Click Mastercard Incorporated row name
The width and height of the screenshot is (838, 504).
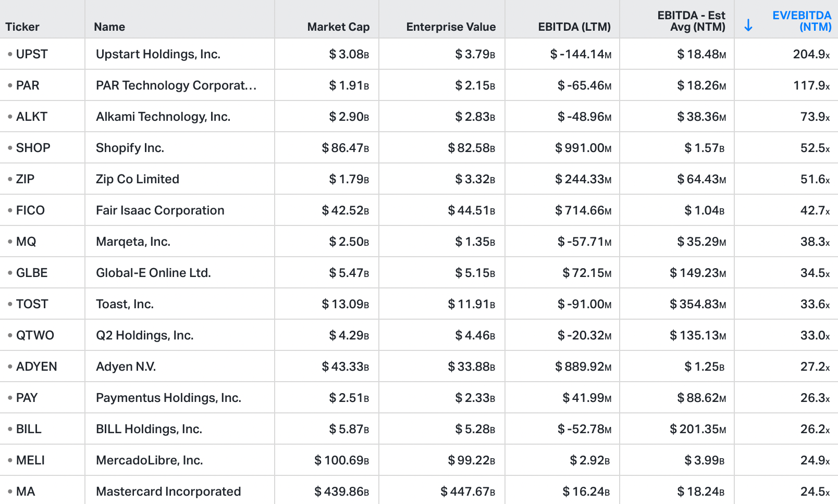point(168,492)
